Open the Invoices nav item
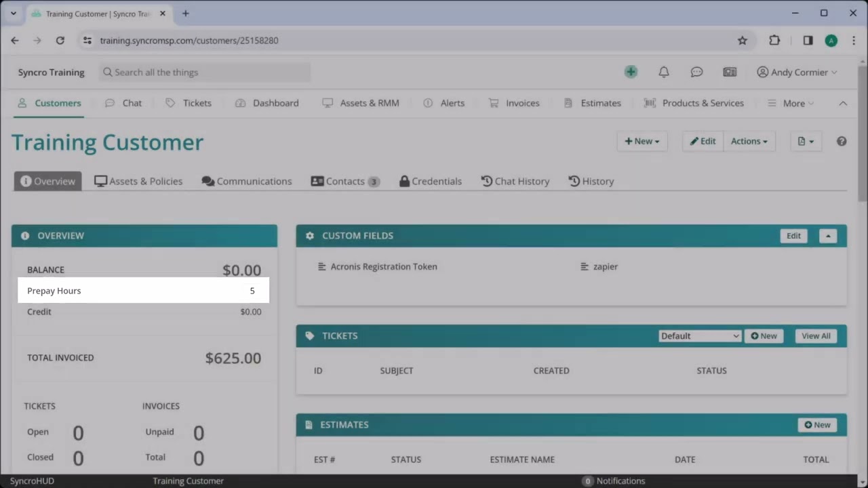Viewport: 868px width, 488px height. [514, 103]
